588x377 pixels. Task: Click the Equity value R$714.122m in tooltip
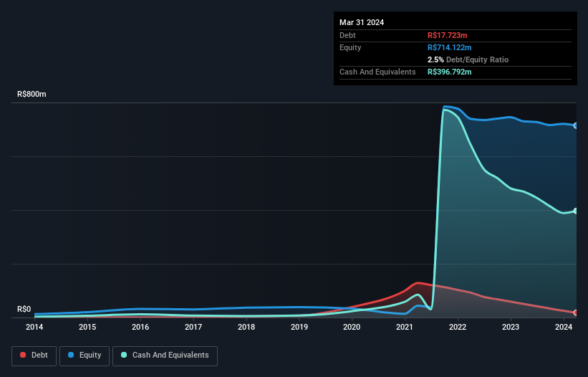[x=449, y=47]
